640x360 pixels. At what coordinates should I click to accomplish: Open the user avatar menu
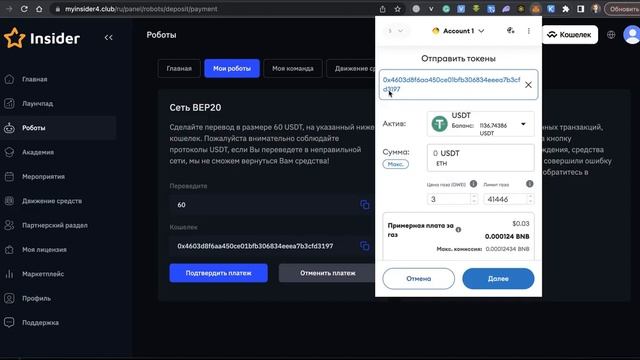pyautogui.click(x=631, y=35)
